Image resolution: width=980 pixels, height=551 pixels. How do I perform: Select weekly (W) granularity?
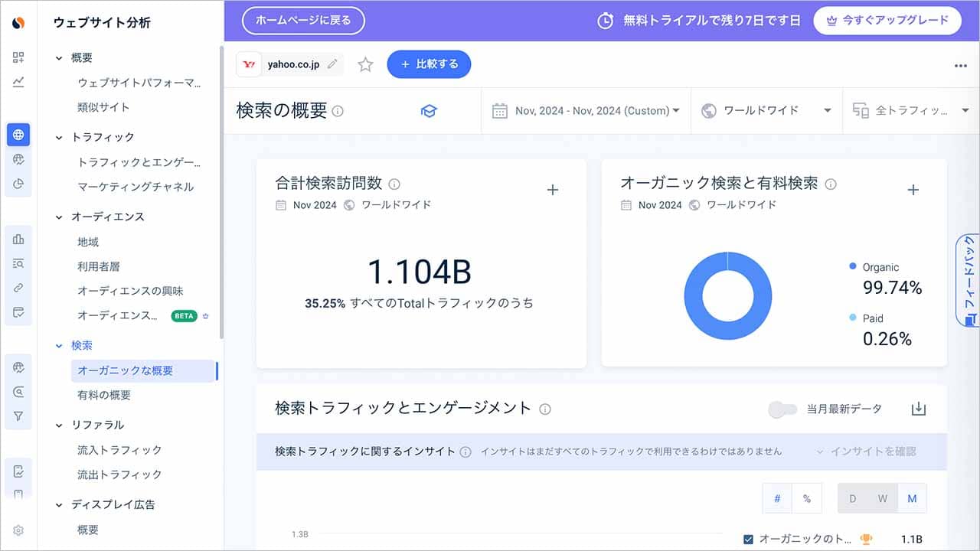[883, 498]
